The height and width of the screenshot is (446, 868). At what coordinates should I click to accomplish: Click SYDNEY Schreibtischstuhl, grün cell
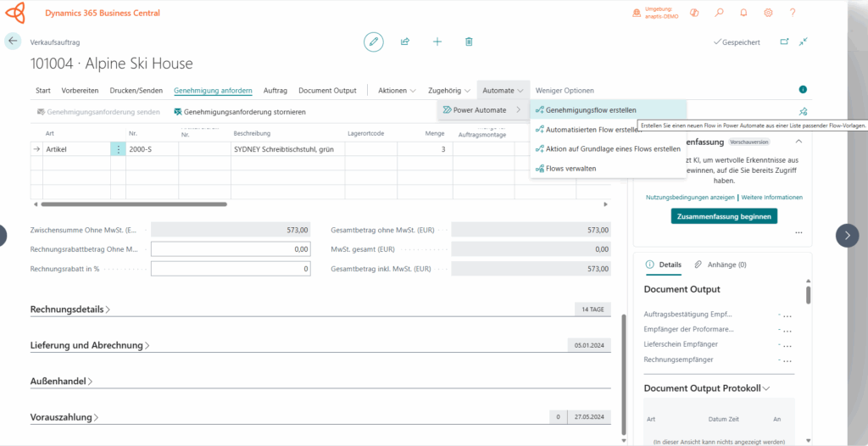click(288, 149)
